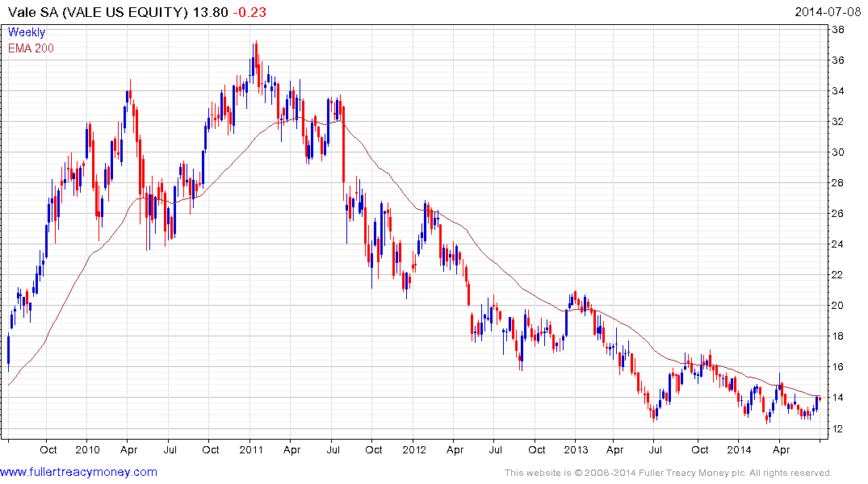Select the y-axis label '12'
This screenshot has height=484, width=868.
tap(838, 428)
